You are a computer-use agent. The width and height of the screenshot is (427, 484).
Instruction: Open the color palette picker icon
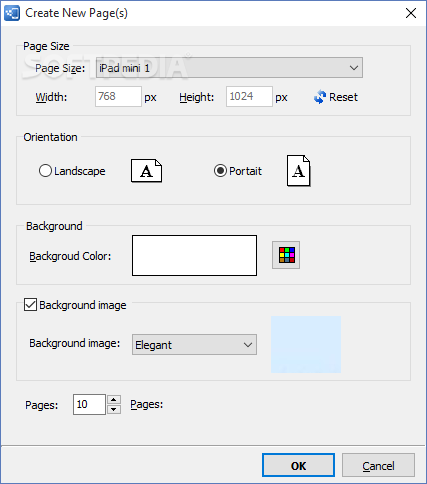pos(286,255)
